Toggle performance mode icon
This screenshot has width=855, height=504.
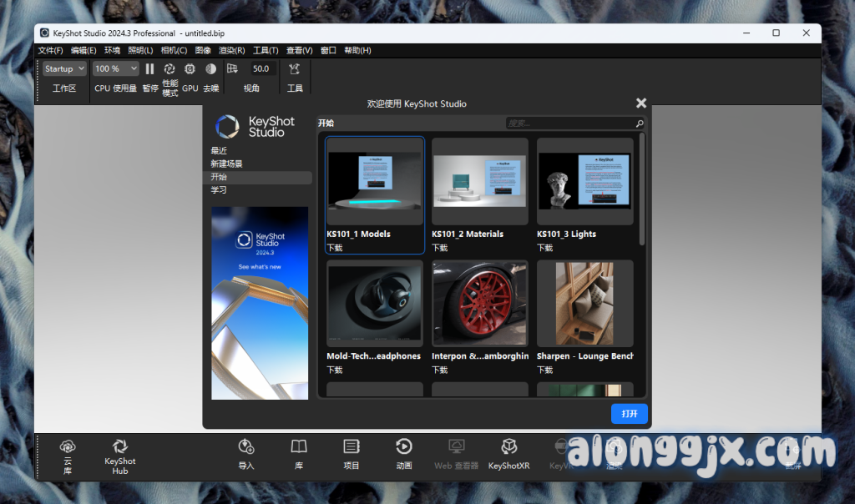[169, 69]
